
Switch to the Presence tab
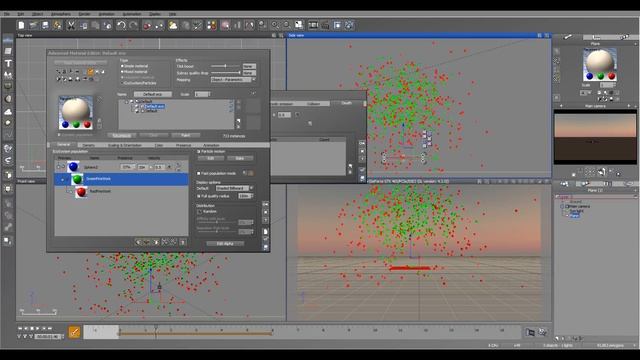tap(183, 145)
